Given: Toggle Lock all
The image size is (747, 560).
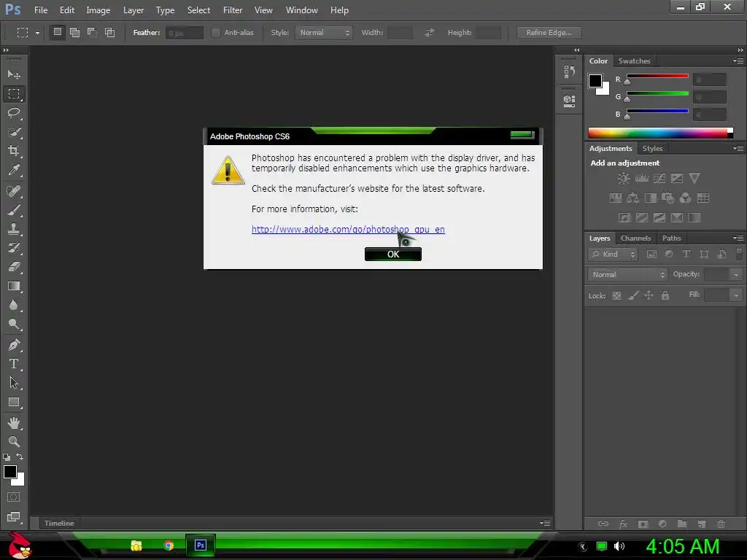Looking at the screenshot, I should pos(665,296).
